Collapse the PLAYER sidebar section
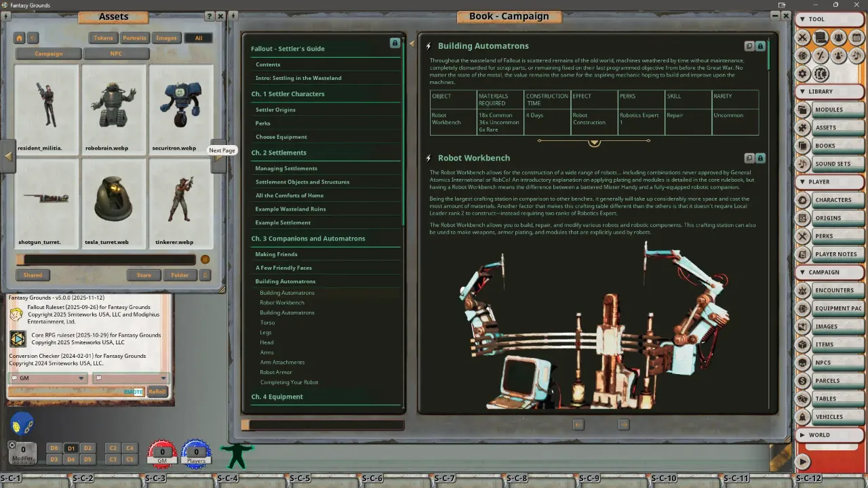Image resolution: width=868 pixels, height=488 pixels. 830,182
